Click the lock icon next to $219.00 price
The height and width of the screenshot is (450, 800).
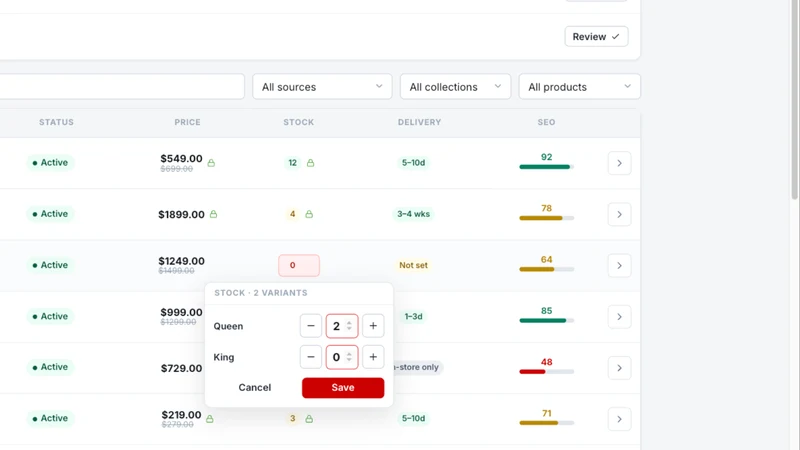210,419
